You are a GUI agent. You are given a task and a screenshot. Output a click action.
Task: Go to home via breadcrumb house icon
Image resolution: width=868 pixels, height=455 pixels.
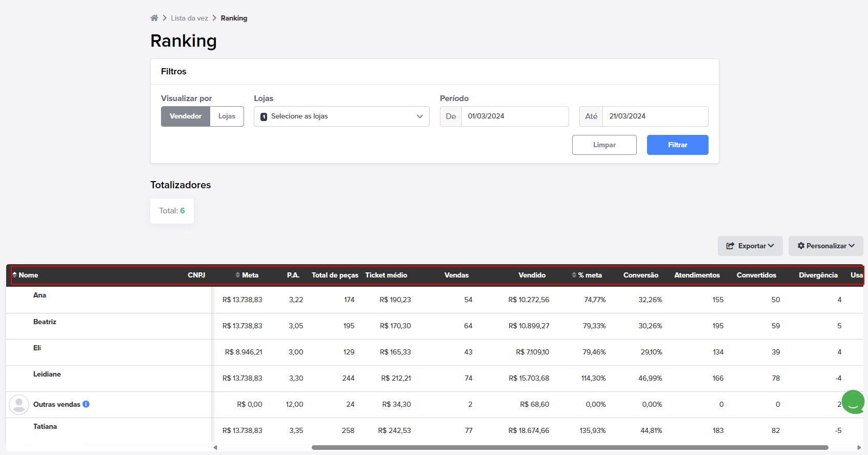(154, 18)
